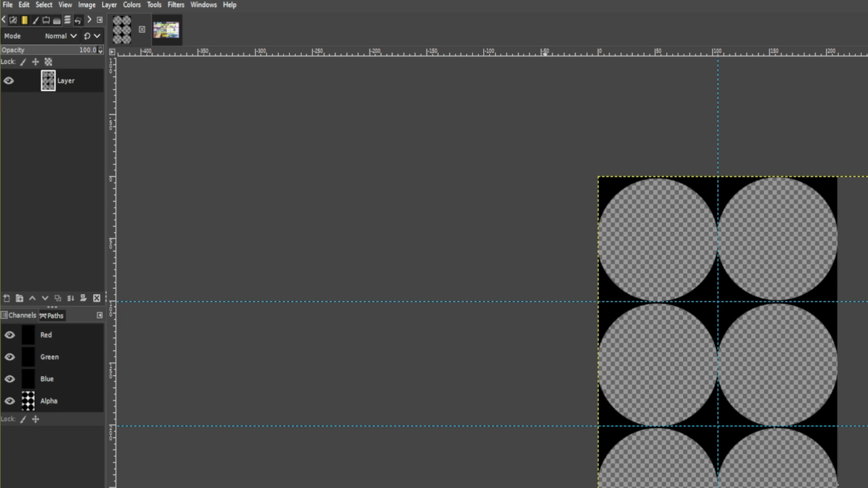868x488 pixels.
Task: Switch to the Channels tab
Action: (19, 315)
